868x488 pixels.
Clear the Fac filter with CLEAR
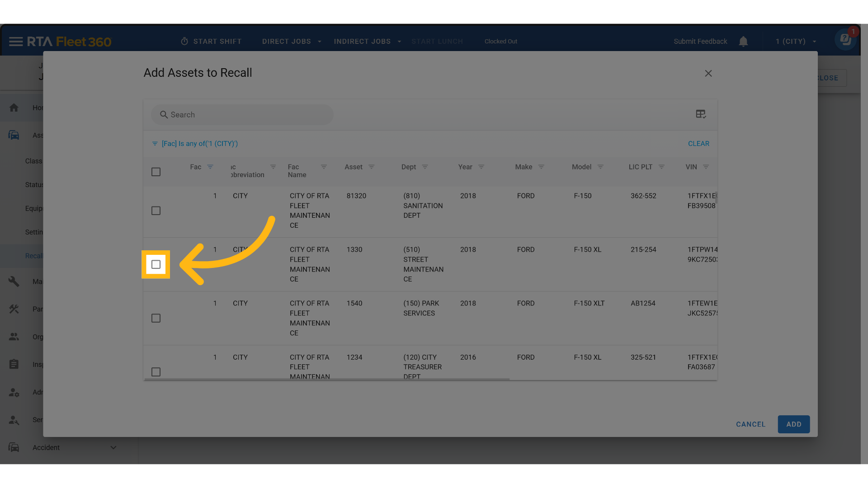pos(698,144)
